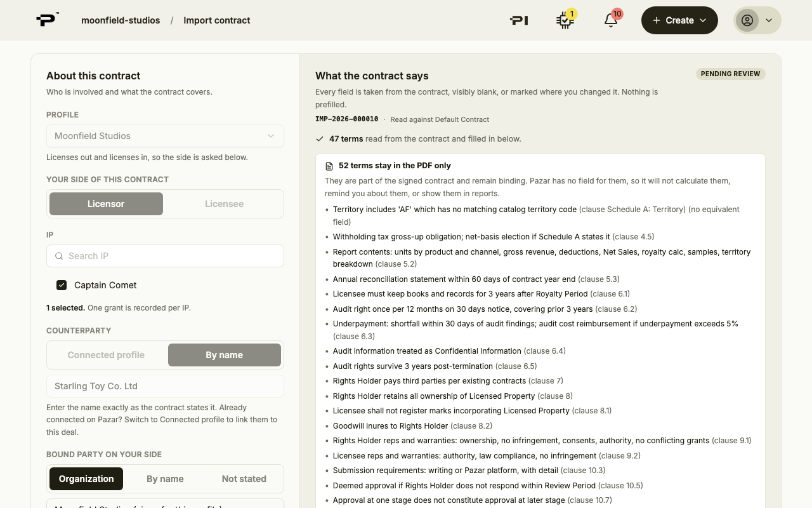Click the withholding tax gross-up term
The width and height of the screenshot is (812, 508).
point(494,237)
